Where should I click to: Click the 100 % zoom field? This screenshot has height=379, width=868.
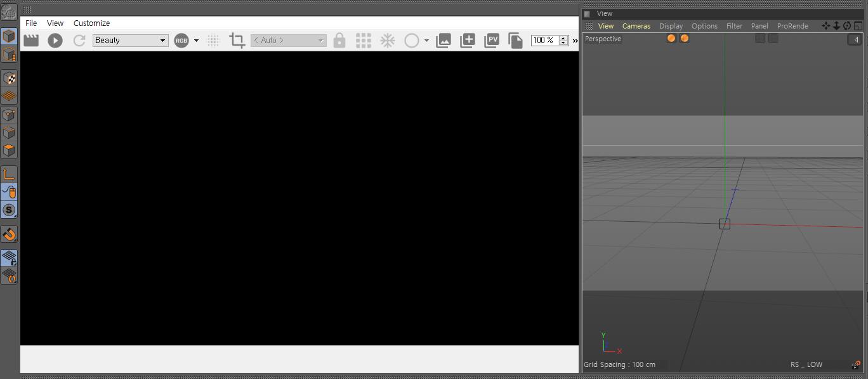[x=544, y=41]
